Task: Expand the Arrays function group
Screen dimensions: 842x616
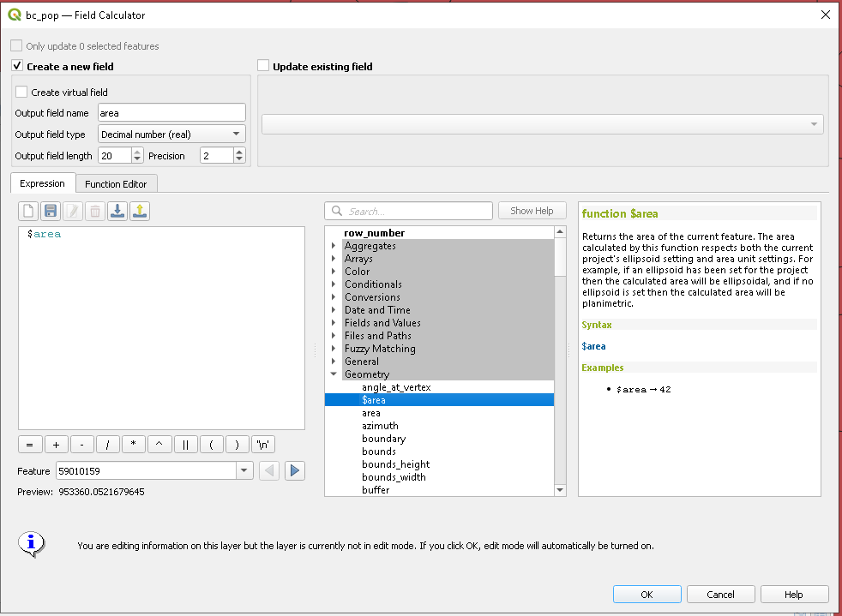Action: pyautogui.click(x=334, y=259)
